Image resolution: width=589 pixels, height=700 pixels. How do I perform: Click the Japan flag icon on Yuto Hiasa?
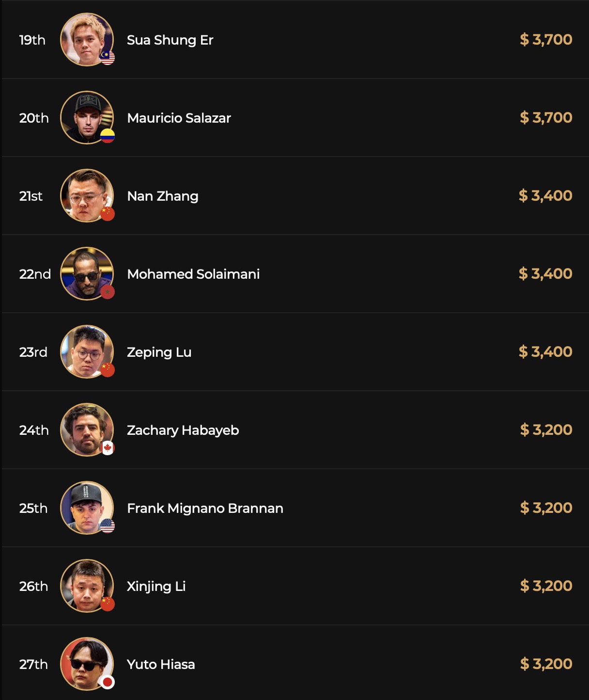(x=108, y=682)
